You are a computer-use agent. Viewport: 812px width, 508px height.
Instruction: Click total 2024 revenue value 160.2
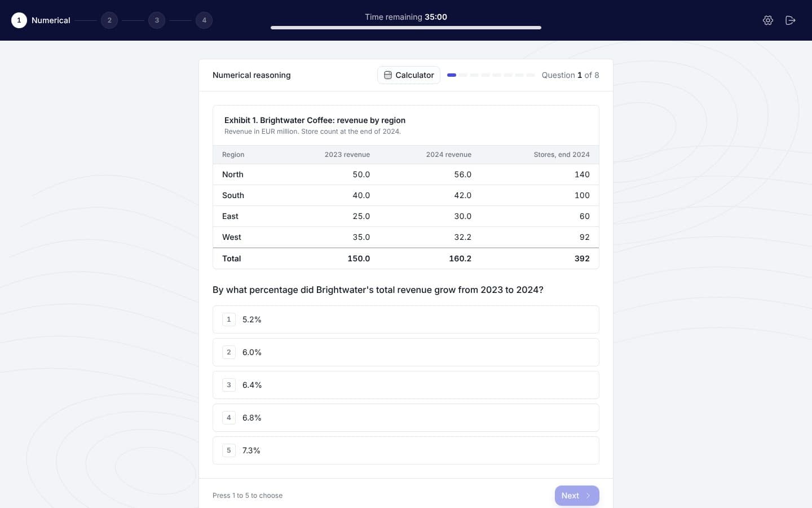click(x=460, y=259)
